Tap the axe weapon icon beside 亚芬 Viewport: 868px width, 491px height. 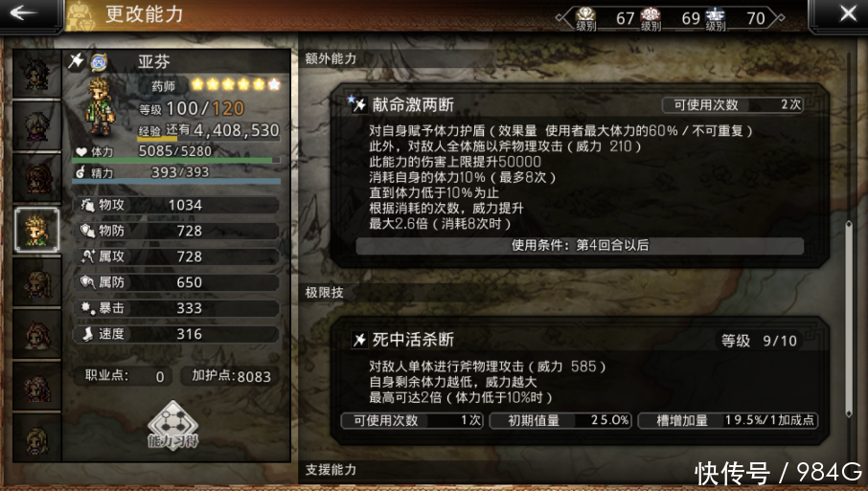point(76,60)
